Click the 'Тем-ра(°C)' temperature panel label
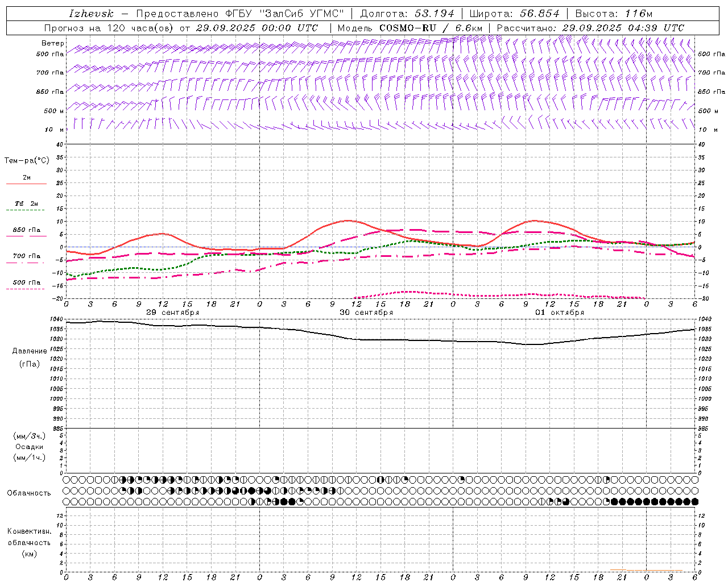The height and width of the screenshot is (582, 728). [27, 161]
